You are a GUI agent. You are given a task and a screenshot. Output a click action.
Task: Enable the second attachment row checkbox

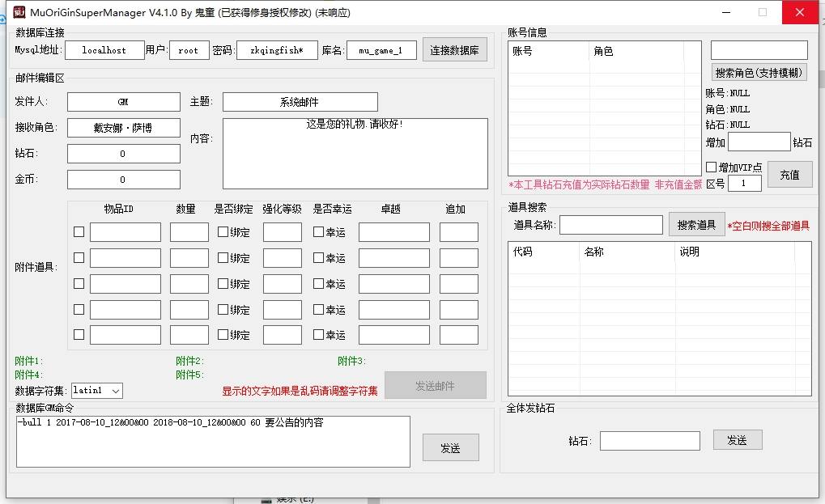click(x=79, y=257)
